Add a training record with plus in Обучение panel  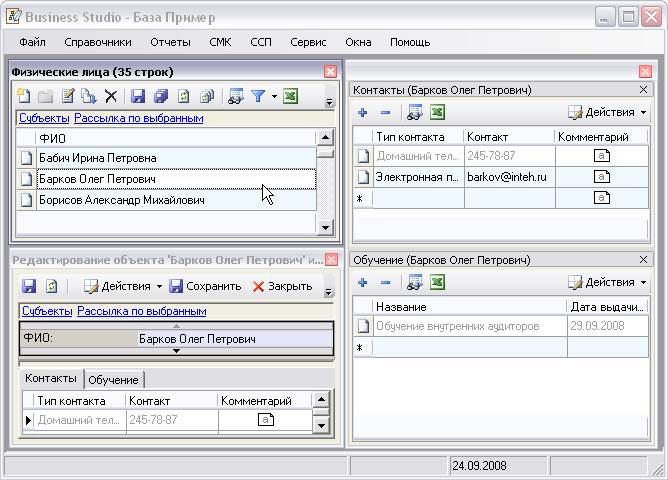click(363, 282)
